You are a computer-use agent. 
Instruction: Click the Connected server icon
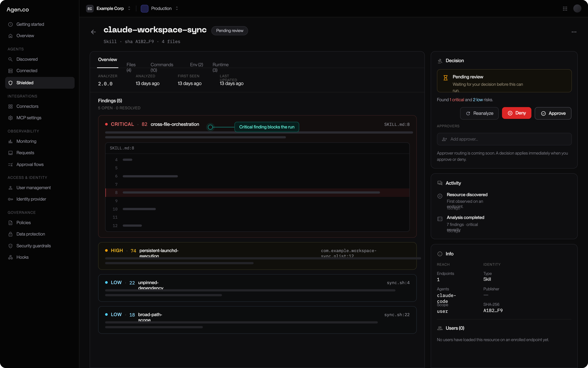click(x=10, y=71)
